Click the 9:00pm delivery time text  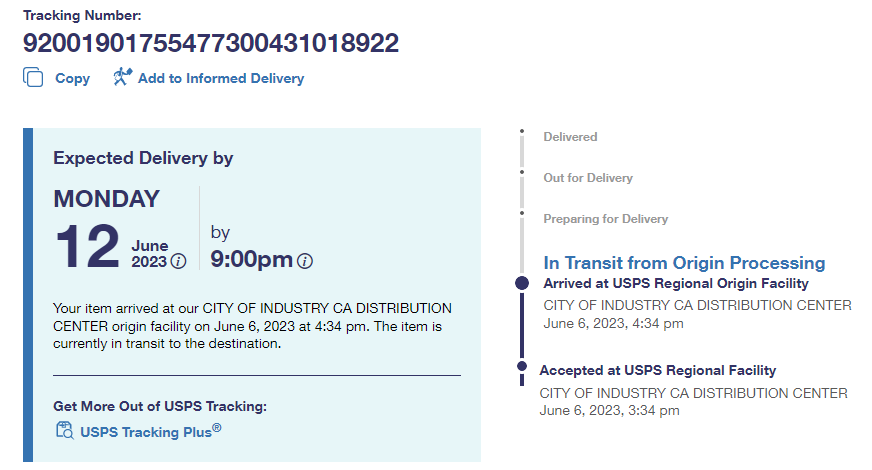pyautogui.click(x=251, y=260)
